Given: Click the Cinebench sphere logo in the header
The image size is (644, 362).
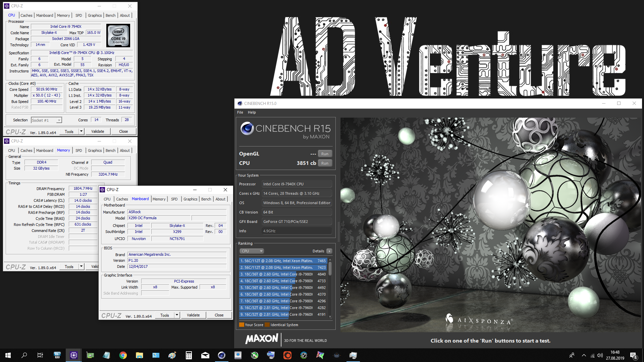Looking at the screenshot, I should click(x=247, y=128).
